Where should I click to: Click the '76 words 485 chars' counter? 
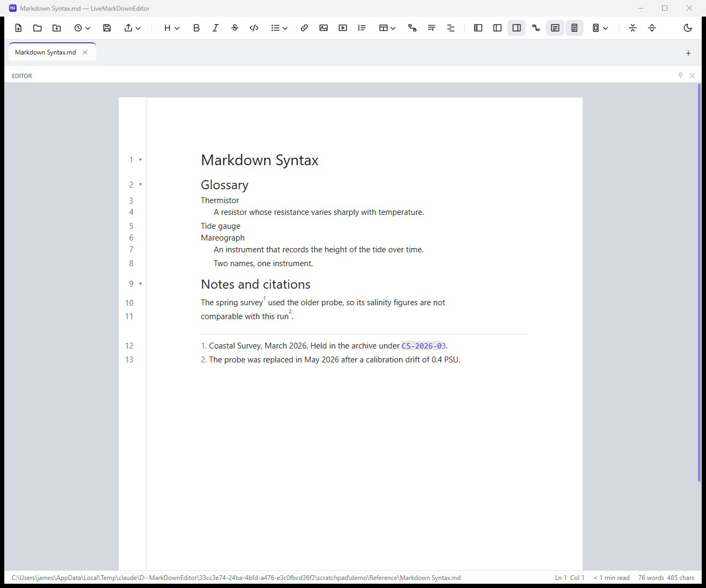tap(666, 578)
